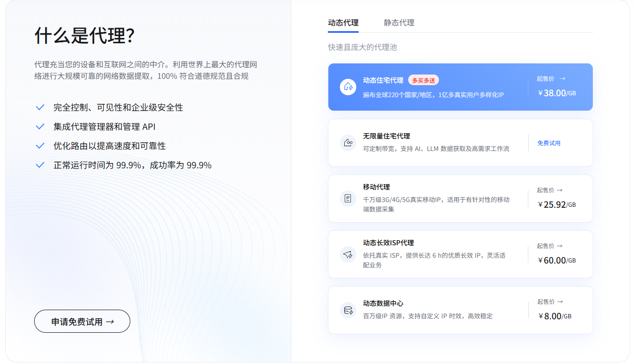The height and width of the screenshot is (364, 637).
Task: Open the 移动代理 title
Action: 376,187
